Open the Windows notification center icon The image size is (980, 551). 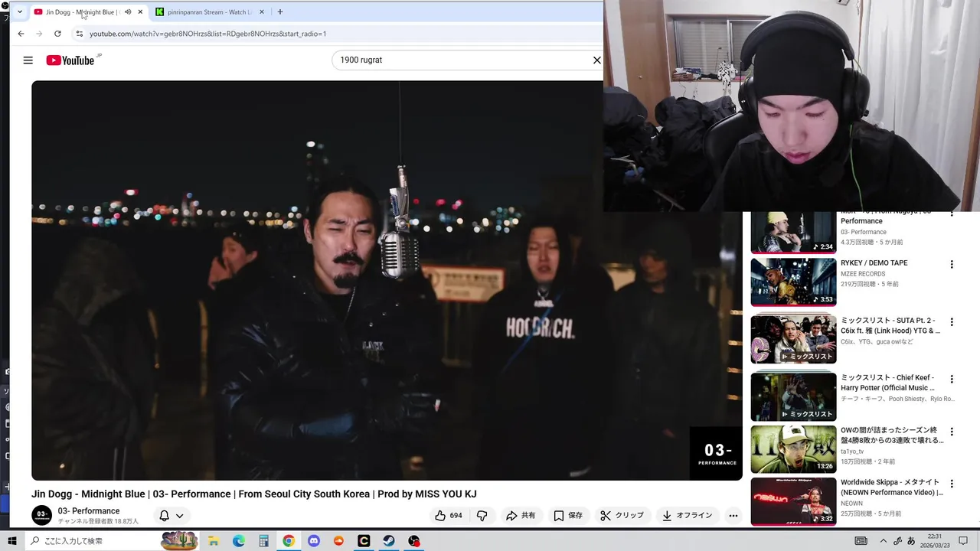(x=964, y=541)
